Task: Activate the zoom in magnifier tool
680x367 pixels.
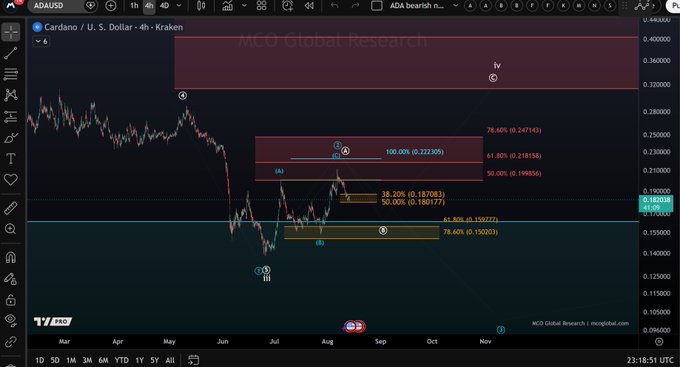Action: (11, 229)
